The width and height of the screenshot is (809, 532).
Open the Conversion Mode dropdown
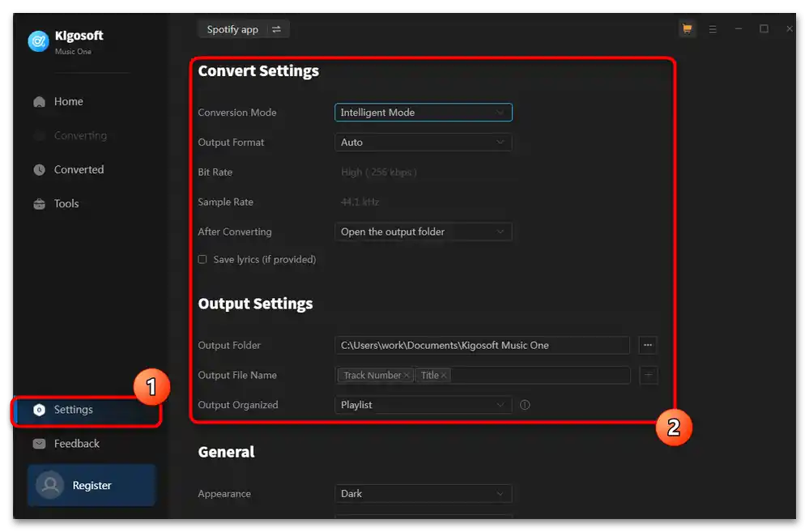(423, 113)
